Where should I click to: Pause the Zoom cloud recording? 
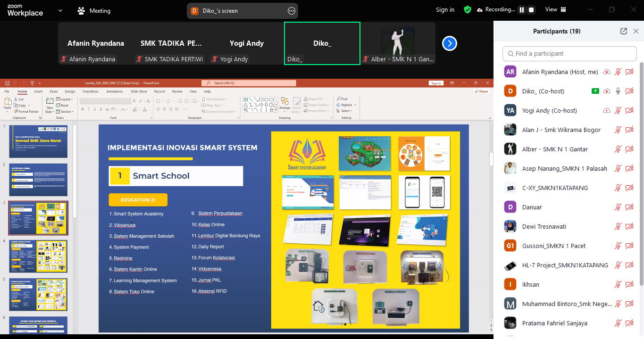pyautogui.click(x=522, y=10)
